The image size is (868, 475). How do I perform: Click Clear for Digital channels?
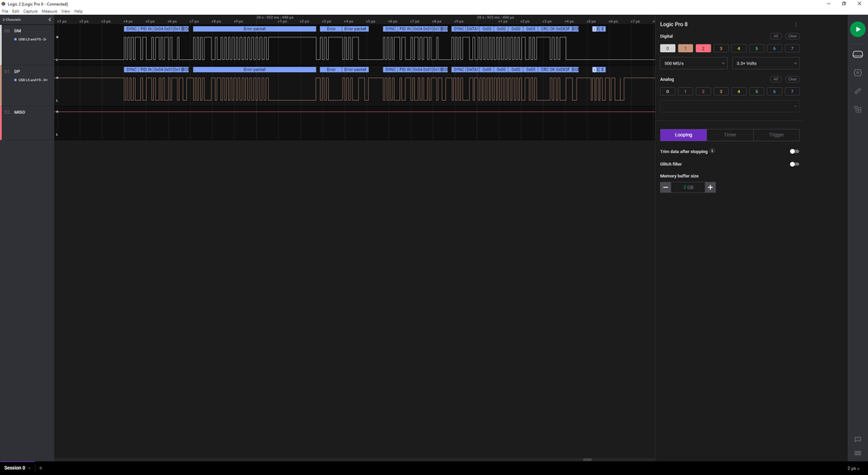(x=792, y=36)
